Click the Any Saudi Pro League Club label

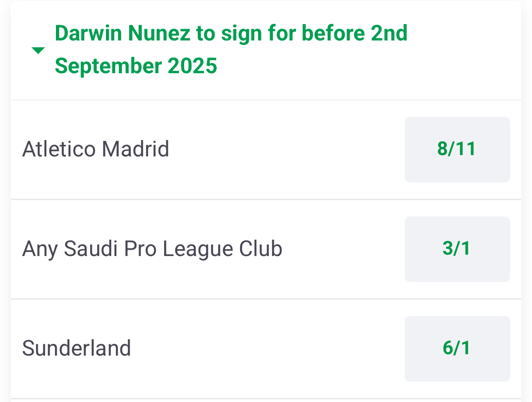[x=152, y=249]
